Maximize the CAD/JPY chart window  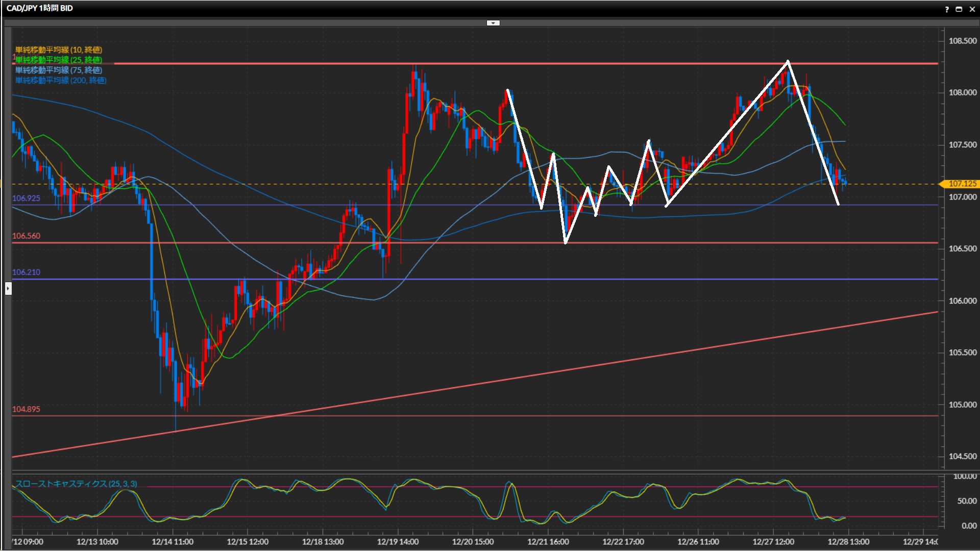(x=959, y=9)
